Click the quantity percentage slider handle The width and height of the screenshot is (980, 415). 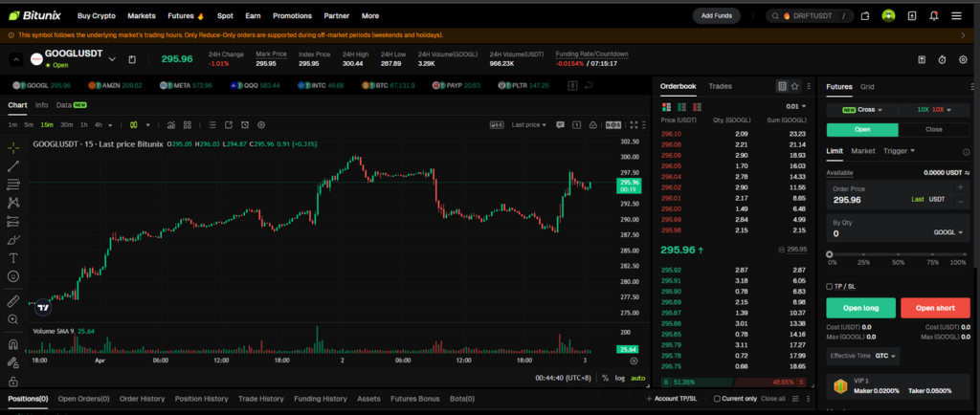point(830,254)
